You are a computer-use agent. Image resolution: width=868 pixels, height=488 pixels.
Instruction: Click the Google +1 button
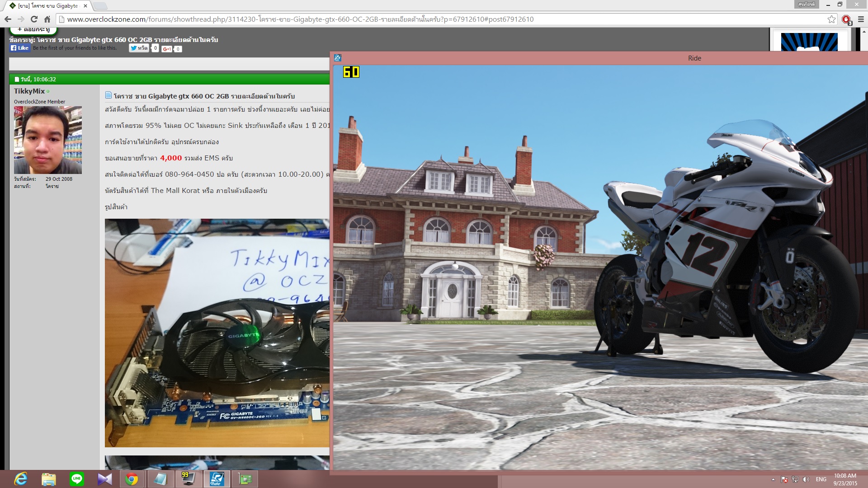(x=167, y=49)
